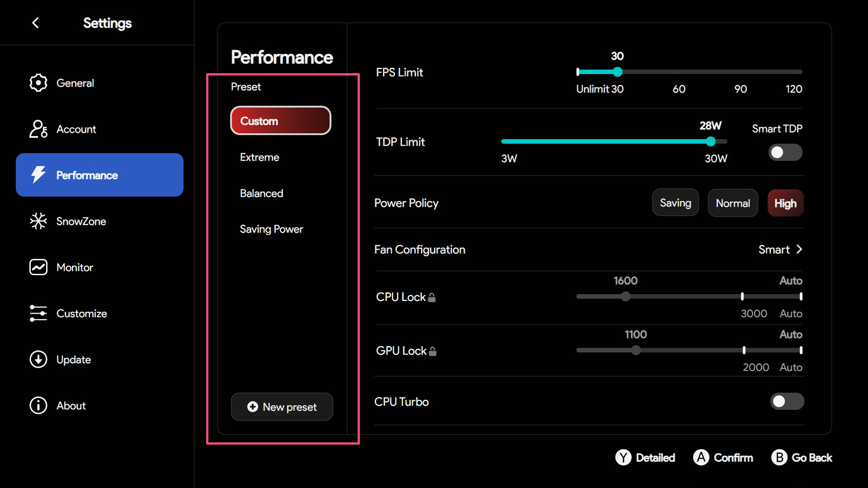Click the SnowZone snowflake icon
Viewport: 868px width, 488px height.
(x=38, y=221)
